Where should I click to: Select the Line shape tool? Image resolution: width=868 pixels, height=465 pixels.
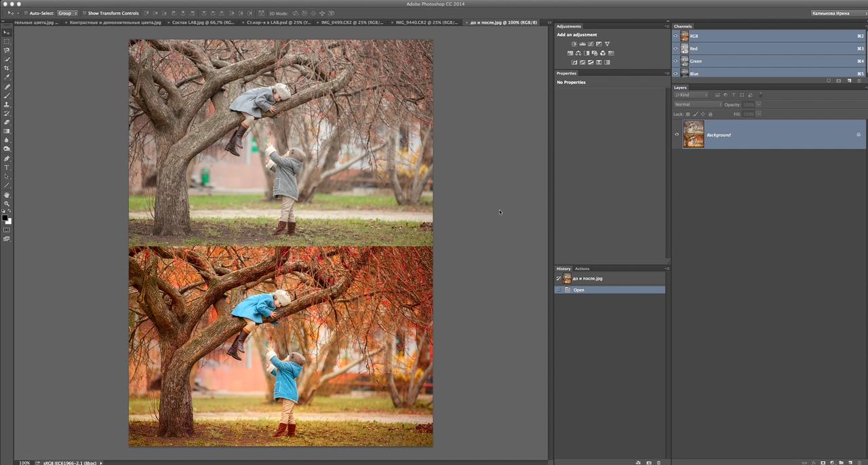tap(7, 185)
